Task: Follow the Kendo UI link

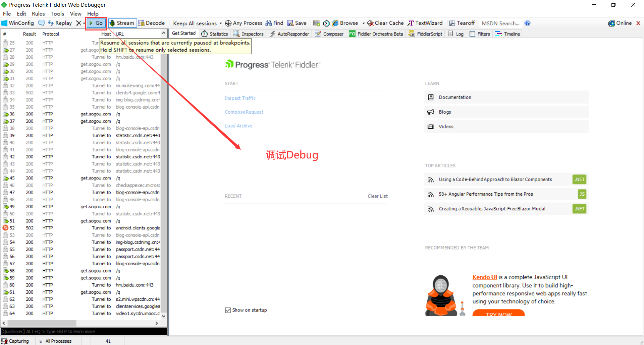Action: [x=485, y=277]
